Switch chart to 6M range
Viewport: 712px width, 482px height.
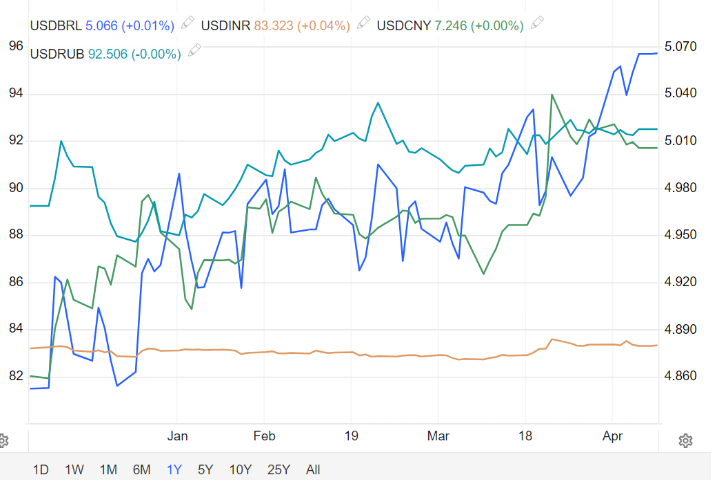tap(141, 469)
